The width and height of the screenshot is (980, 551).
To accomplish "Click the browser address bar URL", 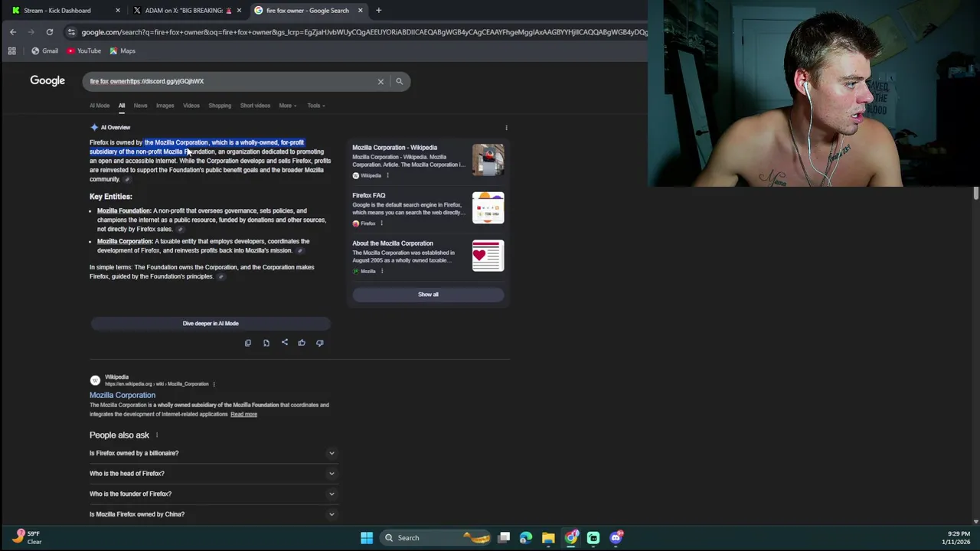I will (x=364, y=32).
